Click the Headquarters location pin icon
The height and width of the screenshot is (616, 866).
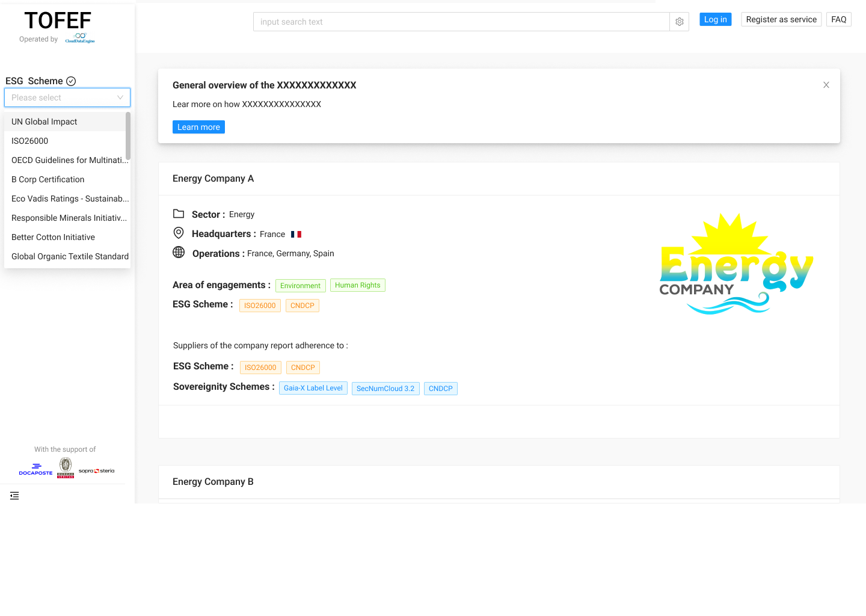coord(179,233)
